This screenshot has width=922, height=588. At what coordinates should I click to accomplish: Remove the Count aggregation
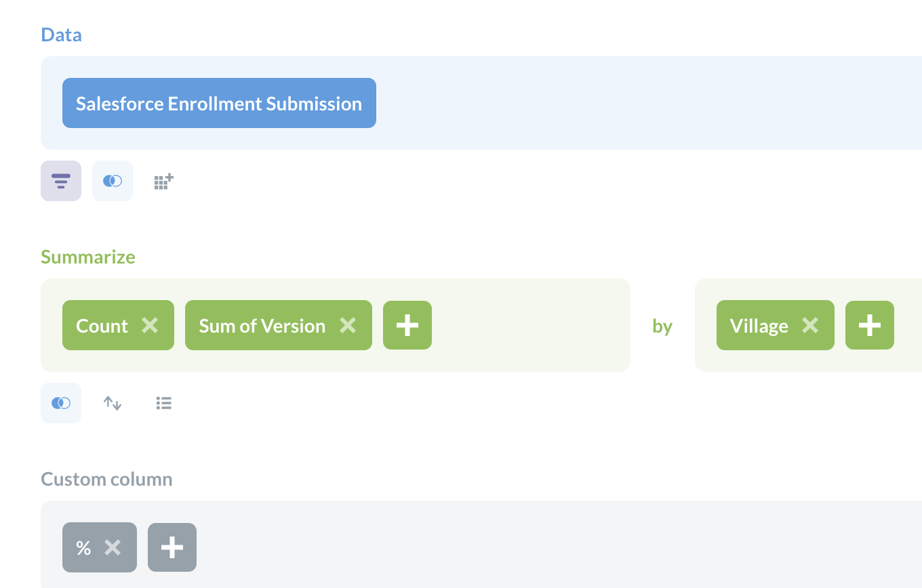click(150, 325)
